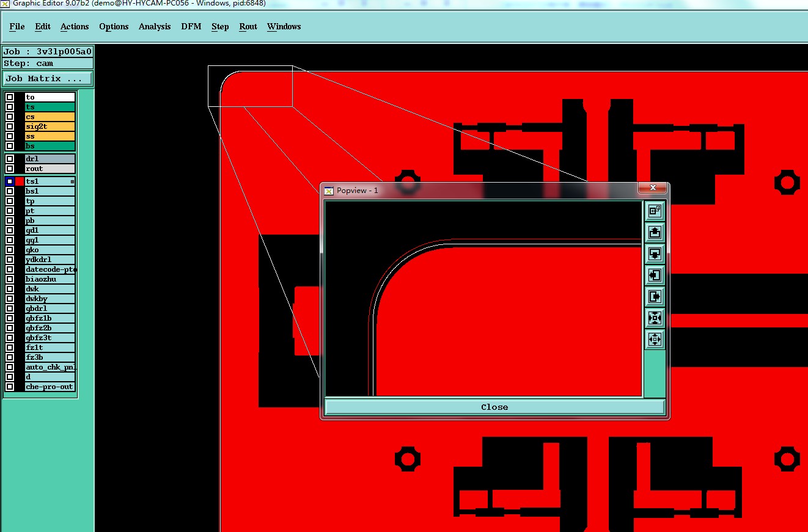Screen dimensions: 808x532
Task: Zoom out the Popview with outward arrows icon
Action: (x=655, y=339)
